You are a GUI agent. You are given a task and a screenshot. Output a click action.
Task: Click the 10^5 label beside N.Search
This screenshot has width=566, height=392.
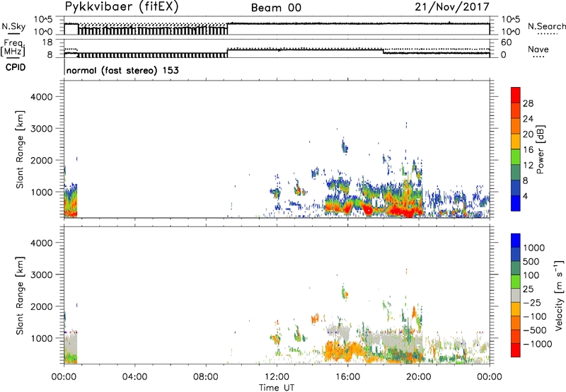point(511,20)
